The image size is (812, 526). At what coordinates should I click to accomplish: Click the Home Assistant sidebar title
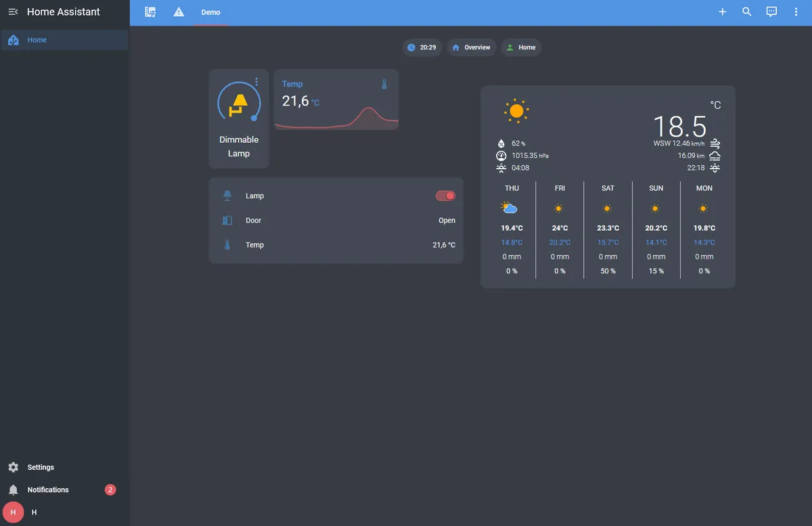tap(64, 12)
